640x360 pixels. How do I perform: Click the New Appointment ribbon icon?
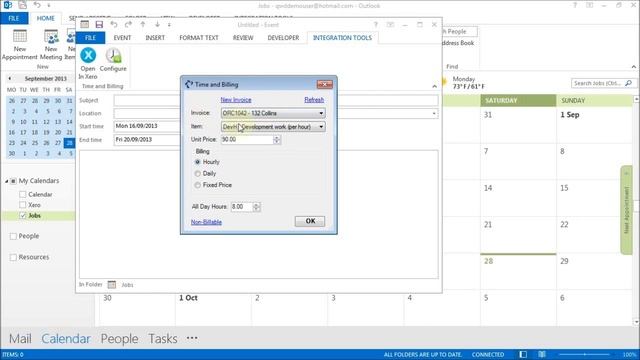(20, 36)
